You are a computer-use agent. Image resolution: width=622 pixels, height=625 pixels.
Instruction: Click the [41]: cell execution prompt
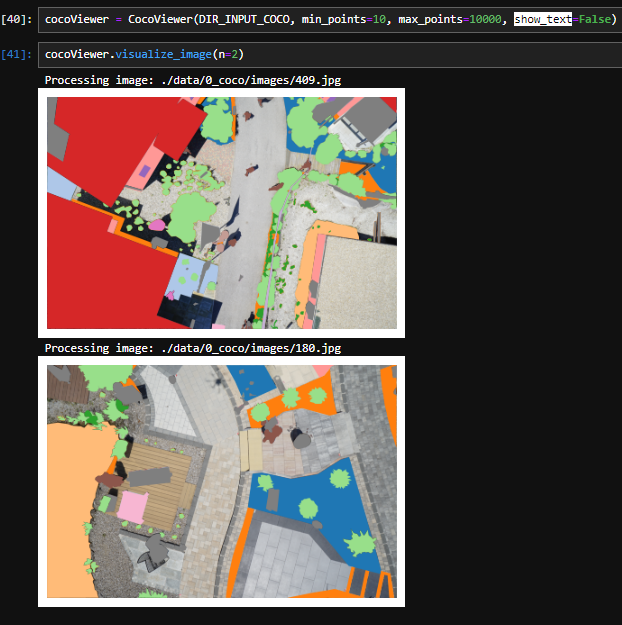point(16,55)
